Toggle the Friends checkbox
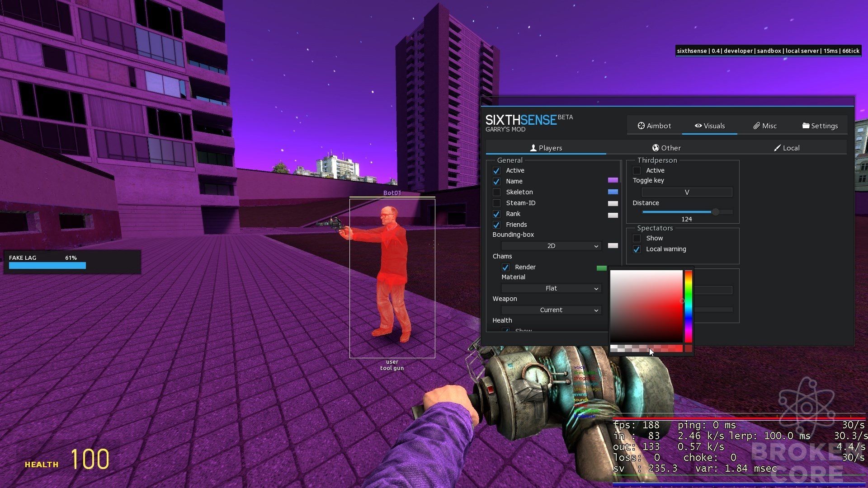868x488 pixels. tap(496, 225)
